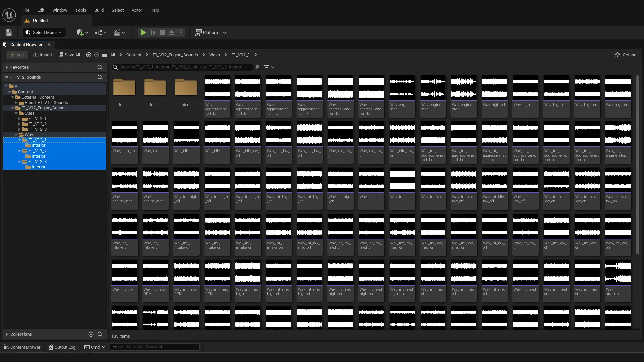Image resolution: width=644 pixels, height=362 pixels.
Task: Open the File menu
Action: pyautogui.click(x=26, y=10)
